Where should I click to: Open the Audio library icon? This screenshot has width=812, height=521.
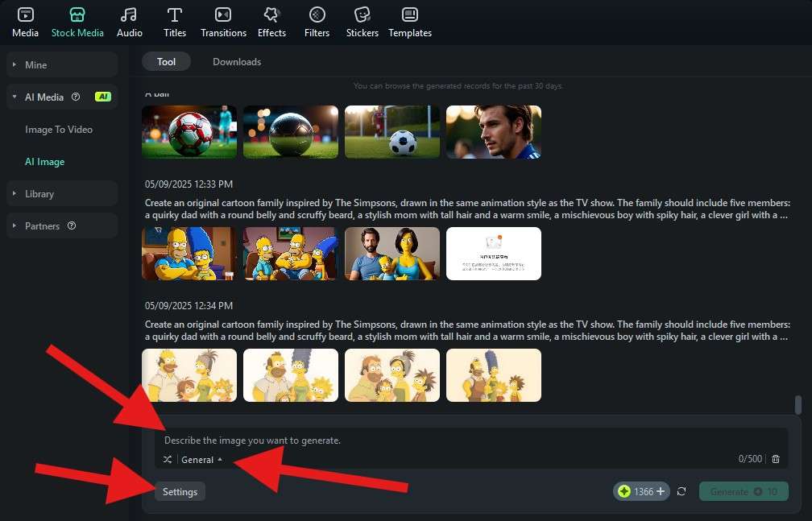[x=129, y=15]
